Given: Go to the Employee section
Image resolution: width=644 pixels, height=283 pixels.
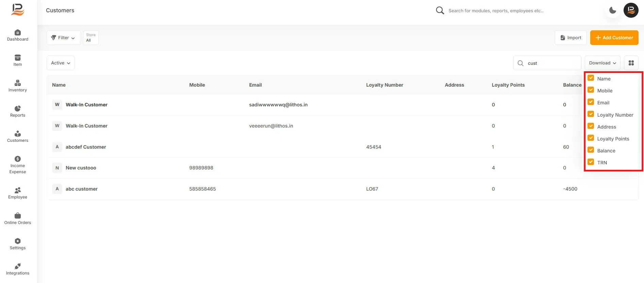Looking at the screenshot, I should tap(18, 193).
